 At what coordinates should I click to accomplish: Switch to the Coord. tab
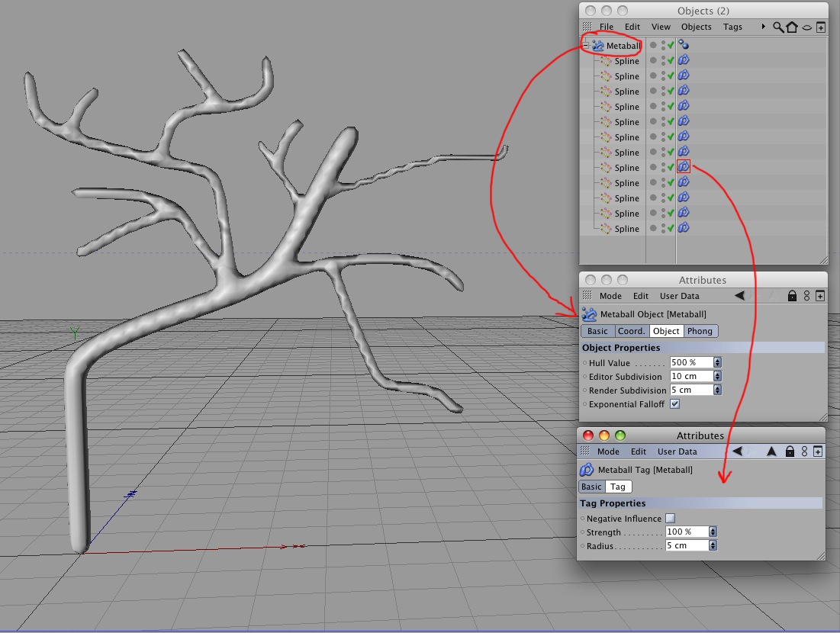[632, 331]
